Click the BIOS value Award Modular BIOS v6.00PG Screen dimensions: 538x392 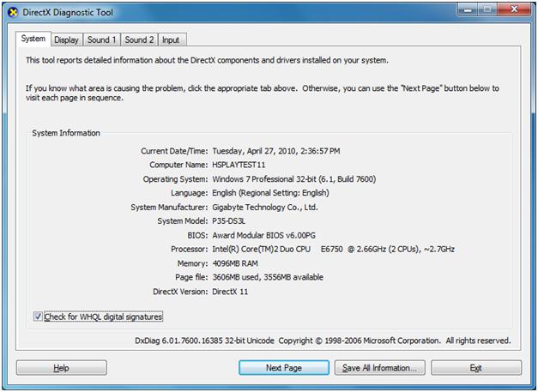(264, 235)
